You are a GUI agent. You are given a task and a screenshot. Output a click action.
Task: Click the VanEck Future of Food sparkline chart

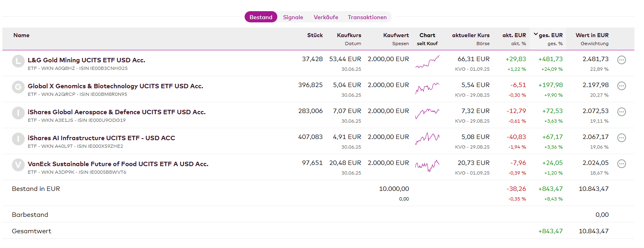click(x=427, y=165)
